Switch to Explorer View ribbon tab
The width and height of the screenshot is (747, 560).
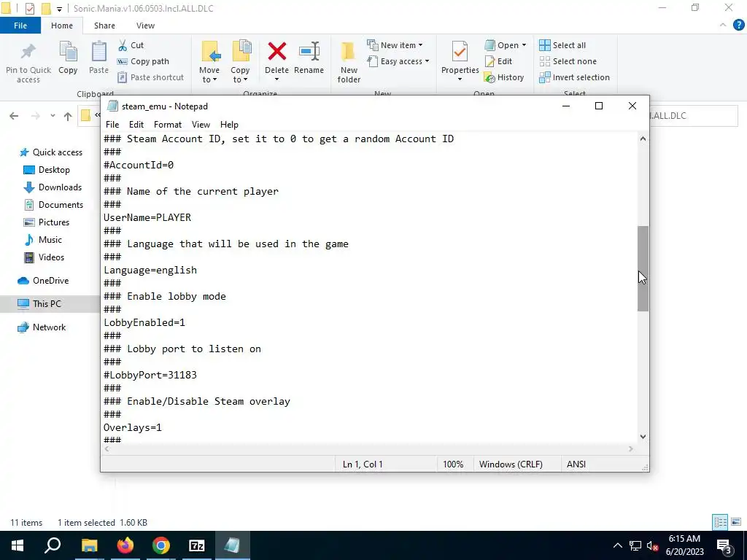tap(145, 26)
